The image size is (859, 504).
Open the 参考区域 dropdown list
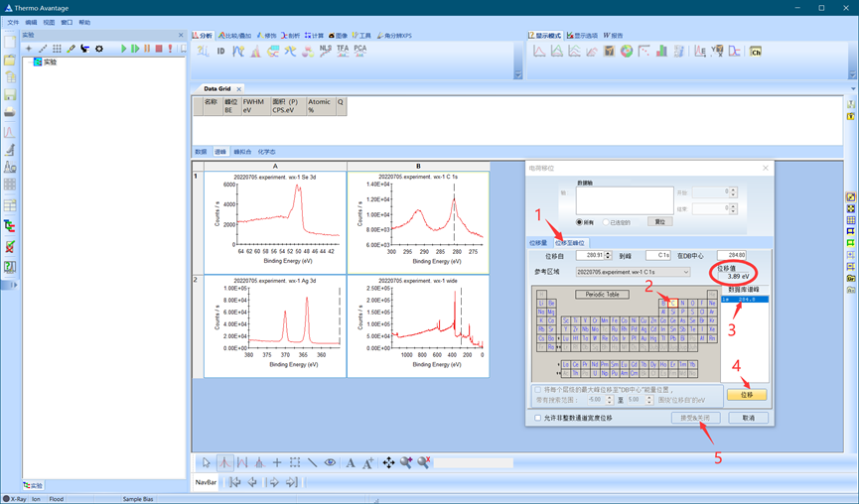tap(685, 272)
